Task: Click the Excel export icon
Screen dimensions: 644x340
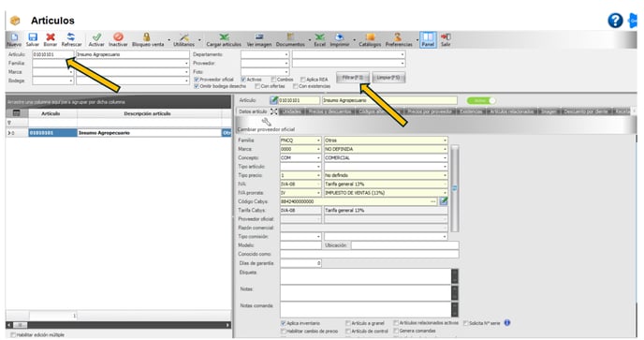Action: click(x=319, y=37)
